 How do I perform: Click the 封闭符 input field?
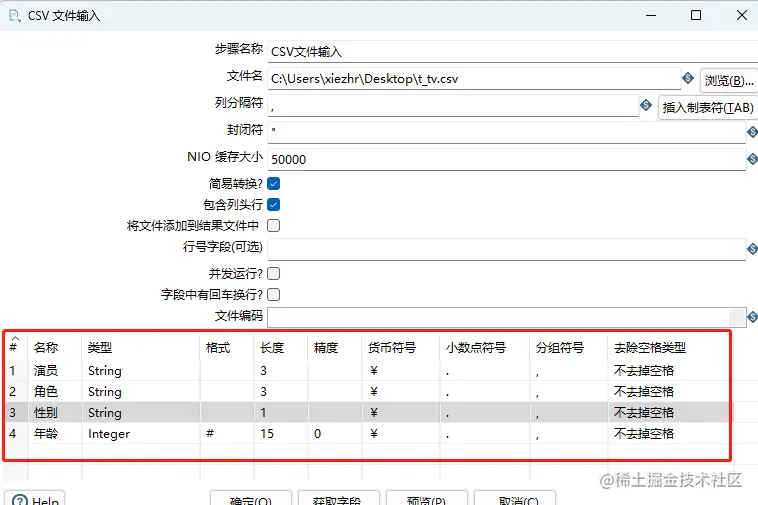(507, 132)
